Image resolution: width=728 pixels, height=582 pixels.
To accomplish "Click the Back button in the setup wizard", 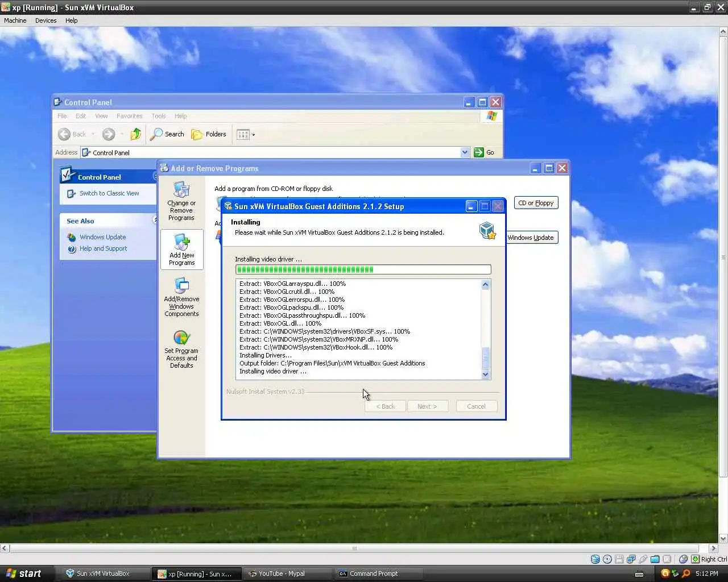I will click(x=385, y=406).
